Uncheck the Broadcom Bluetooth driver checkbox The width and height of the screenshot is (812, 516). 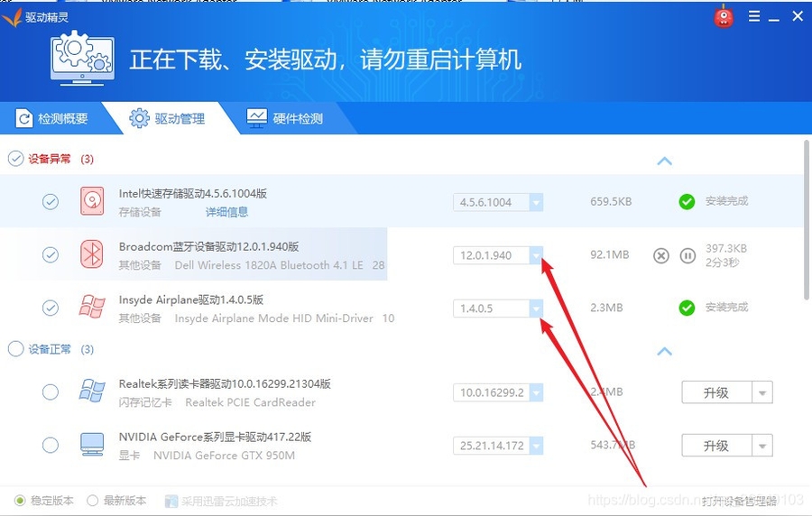pos(51,254)
